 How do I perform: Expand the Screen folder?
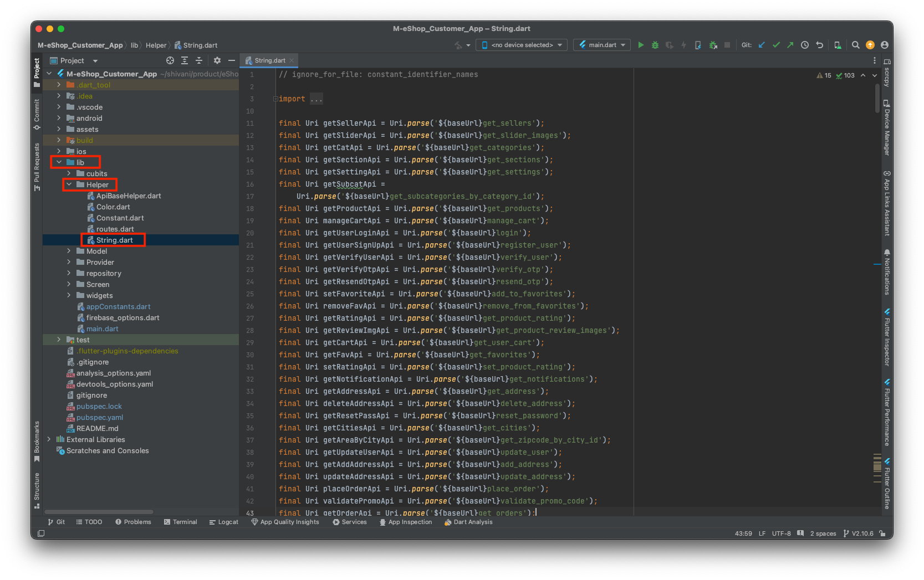(69, 284)
